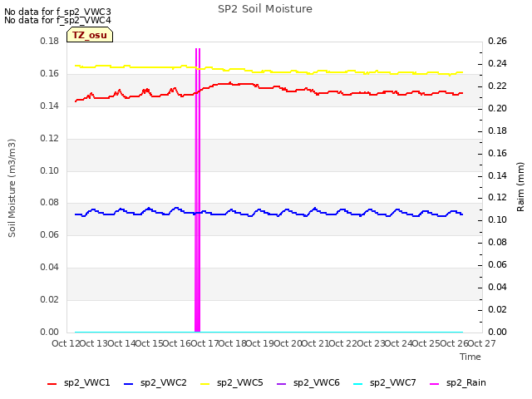The width and height of the screenshot is (532, 399).
Task: Click the 0.10 right axis tick label
Action: (x=497, y=219)
